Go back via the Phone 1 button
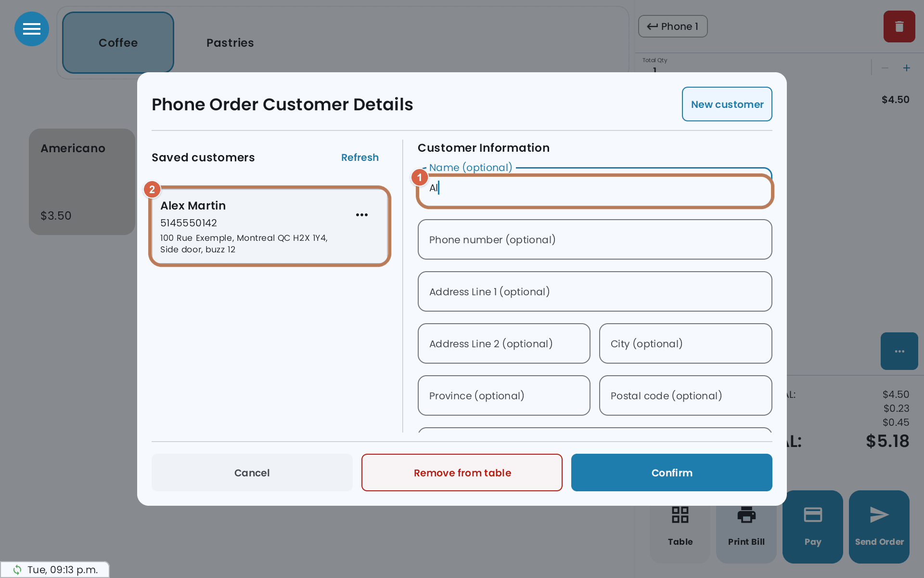Viewport: 924px width, 578px height. coord(673,26)
